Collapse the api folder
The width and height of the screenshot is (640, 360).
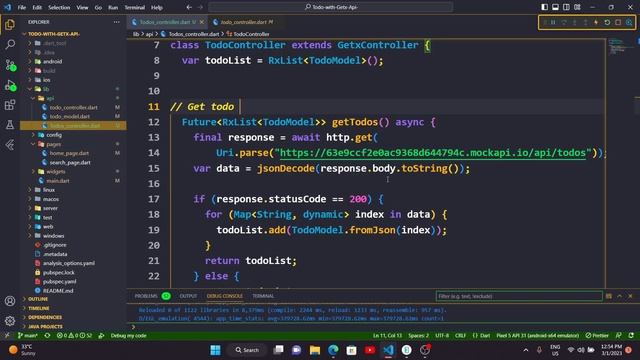[50, 98]
